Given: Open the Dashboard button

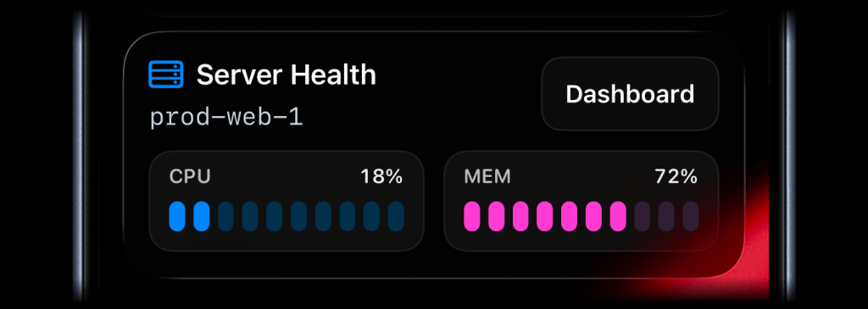Looking at the screenshot, I should coord(630,94).
